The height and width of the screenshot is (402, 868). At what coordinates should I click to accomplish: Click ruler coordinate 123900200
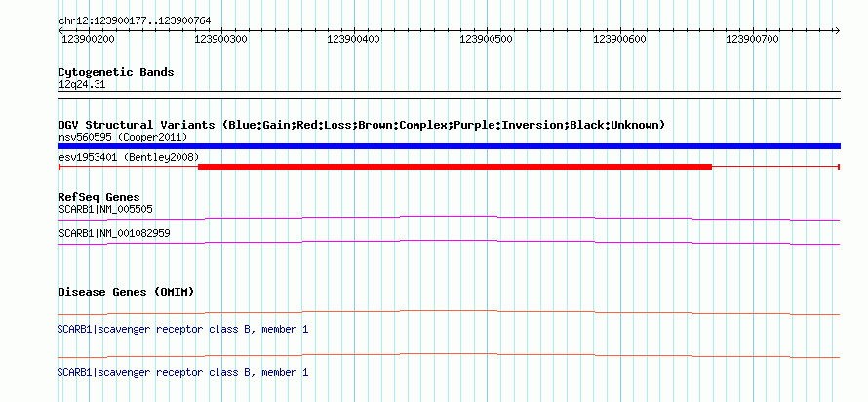[88, 39]
